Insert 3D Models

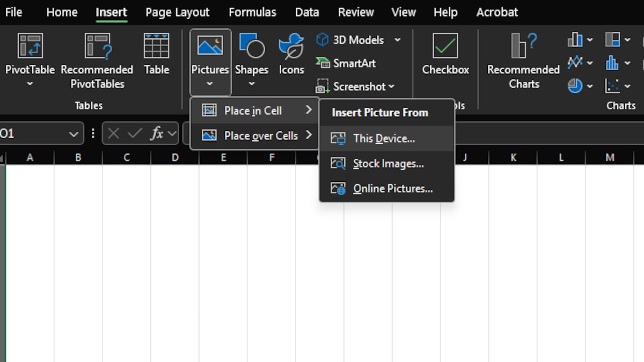coord(350,40)
